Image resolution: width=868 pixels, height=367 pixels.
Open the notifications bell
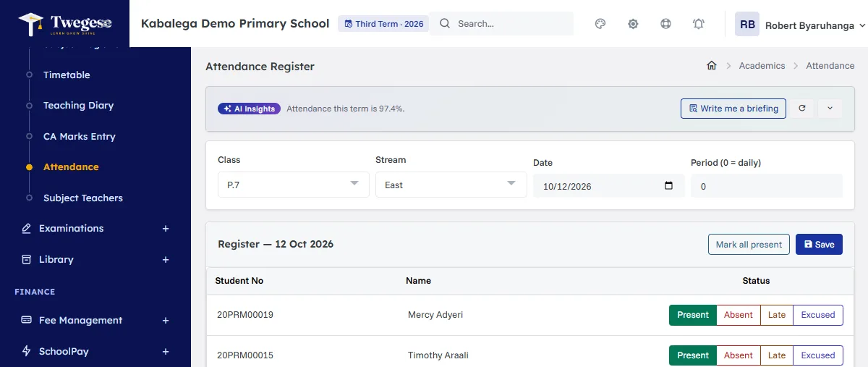[x=699, y=24]
